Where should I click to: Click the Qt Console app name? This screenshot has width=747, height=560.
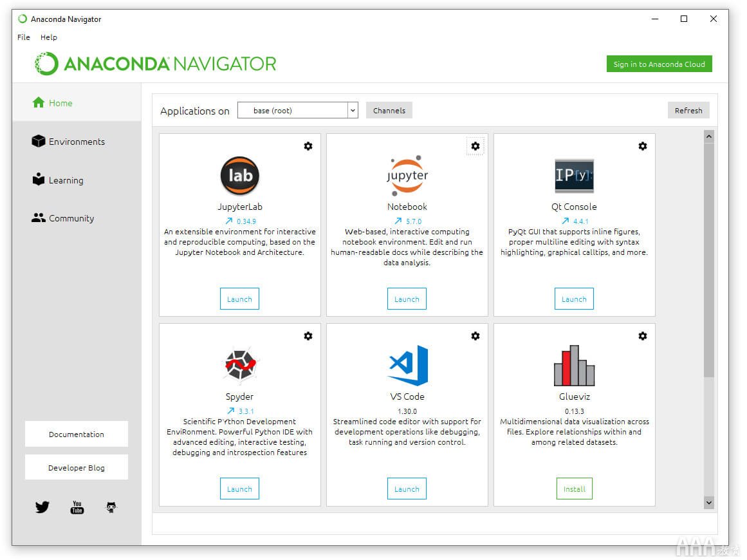pos(574,207)
